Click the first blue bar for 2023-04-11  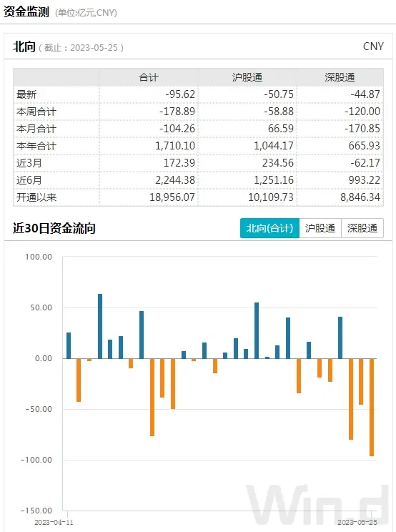click(69, 345)
